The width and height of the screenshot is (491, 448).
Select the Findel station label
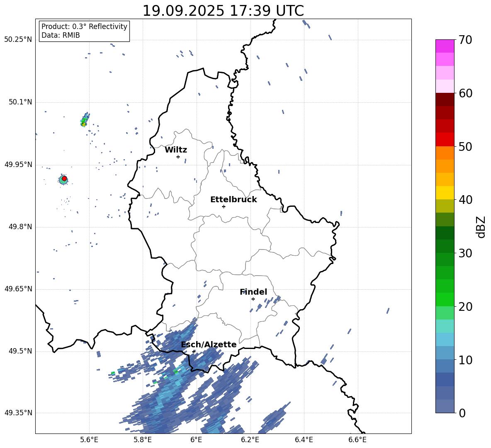pyautogui.click(x=253, y=292)
